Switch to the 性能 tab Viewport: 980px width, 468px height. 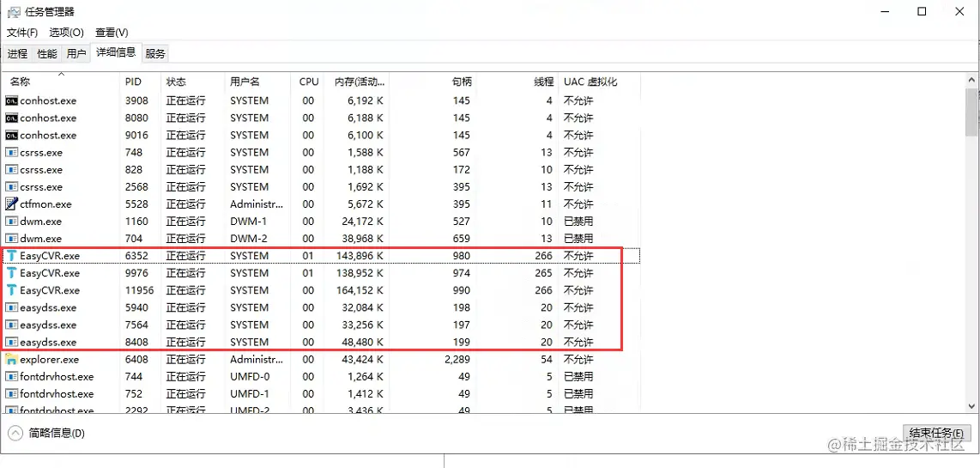(x=47, y=54)
